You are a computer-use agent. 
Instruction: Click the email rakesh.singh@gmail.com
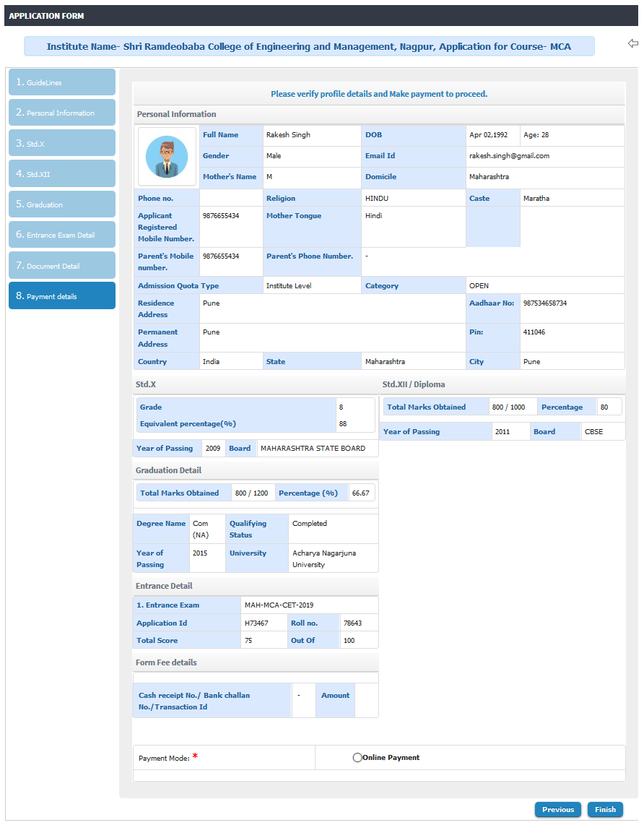[510, 156]
